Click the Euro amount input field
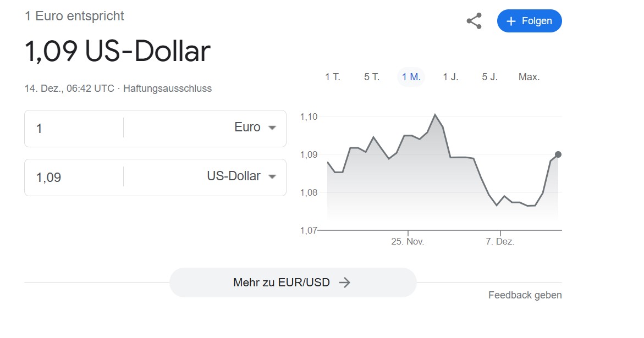Viewport: 644px width, 338px height. pyautogui.click(x=74, y=129)
